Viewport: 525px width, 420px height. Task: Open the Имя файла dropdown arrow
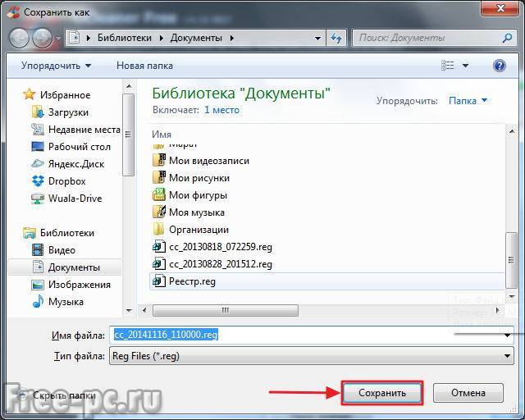(507, 335)
